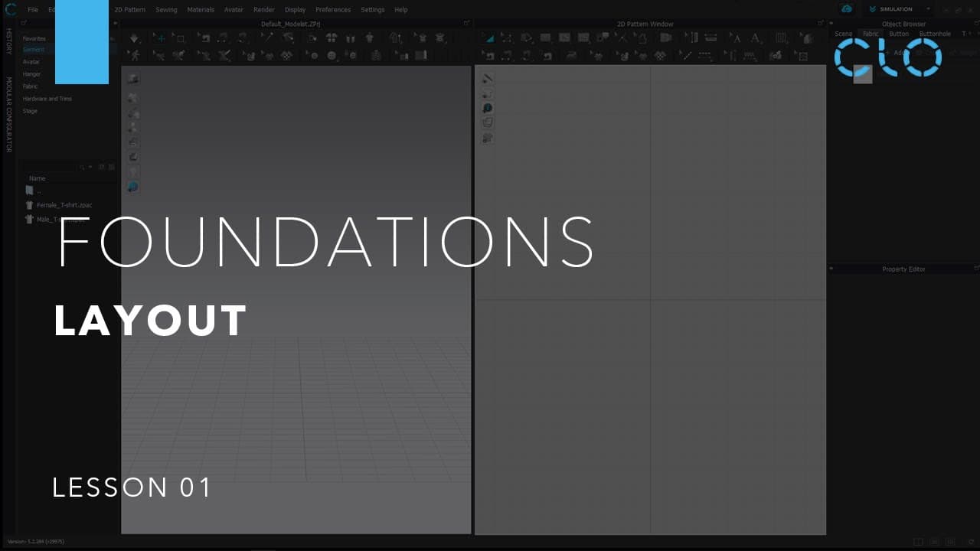Viewport: 980px width, 551px height.
Task: Open the 2D Pattern menu
Action: tap(130, 10)
